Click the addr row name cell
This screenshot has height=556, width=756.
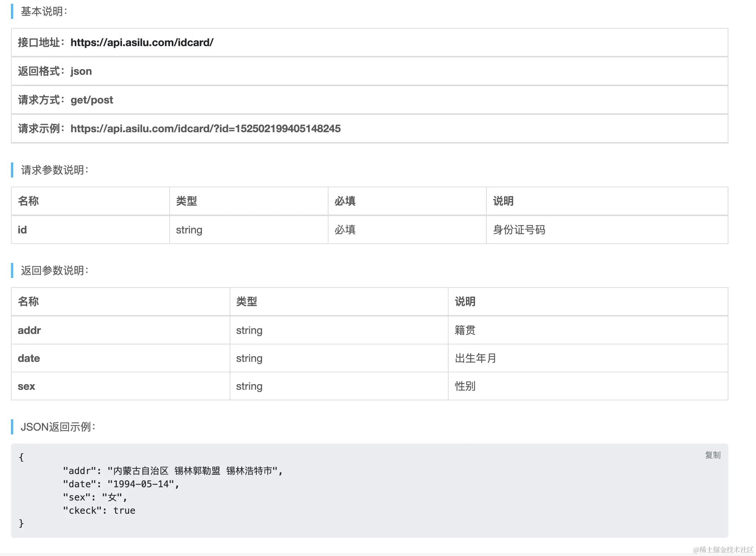tap(29, 331)
